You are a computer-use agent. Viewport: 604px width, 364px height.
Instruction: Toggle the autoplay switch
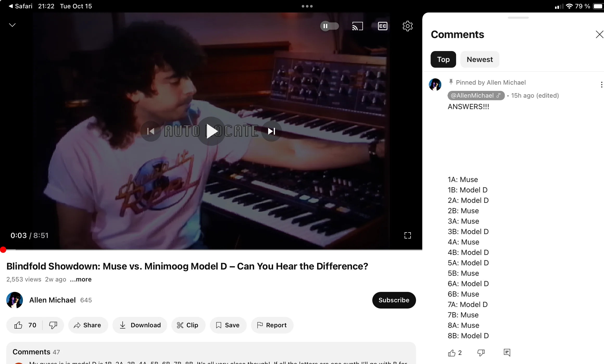(329, 26)
